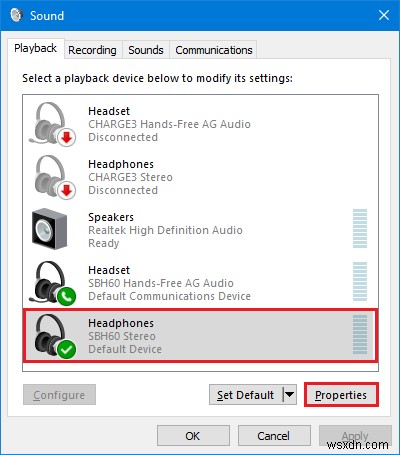Open the Communications tab

[214, 50]
